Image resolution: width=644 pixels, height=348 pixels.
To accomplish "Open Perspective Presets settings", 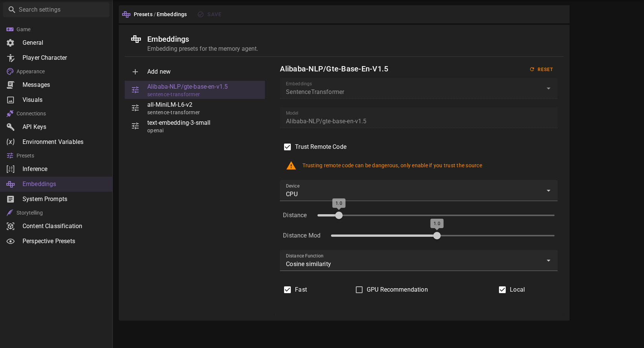I will tap(56, 241).
